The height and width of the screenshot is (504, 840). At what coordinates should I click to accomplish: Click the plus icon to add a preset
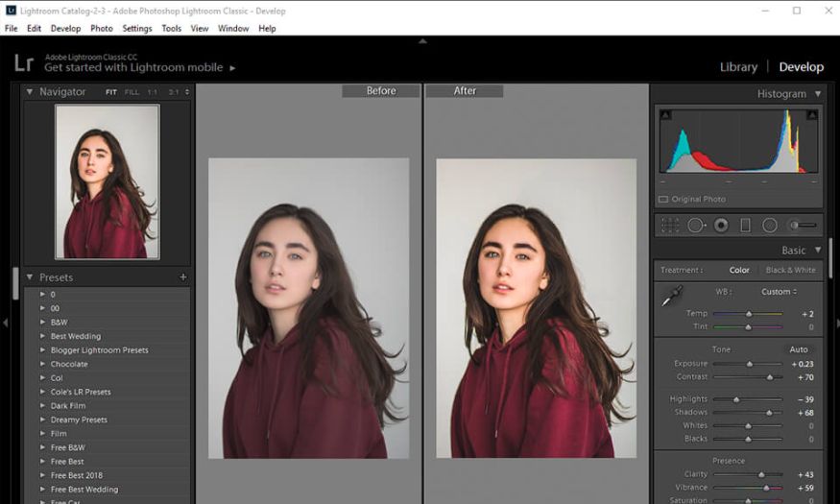[183, 276]
